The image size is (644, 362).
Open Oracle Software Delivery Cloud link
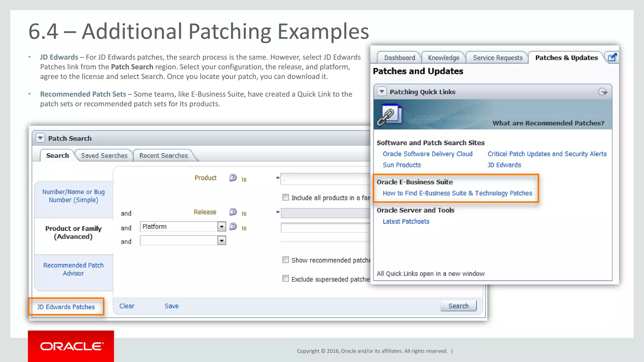(x=428, y=154)
